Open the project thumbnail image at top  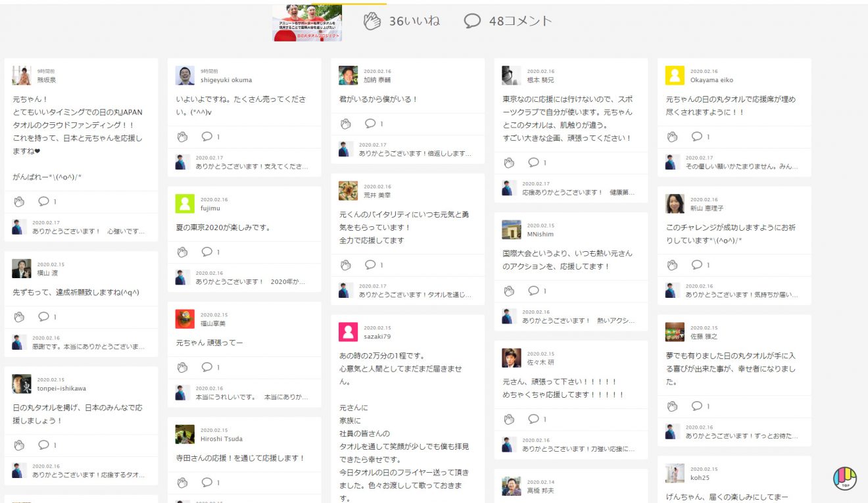click(x=307, y=22)
